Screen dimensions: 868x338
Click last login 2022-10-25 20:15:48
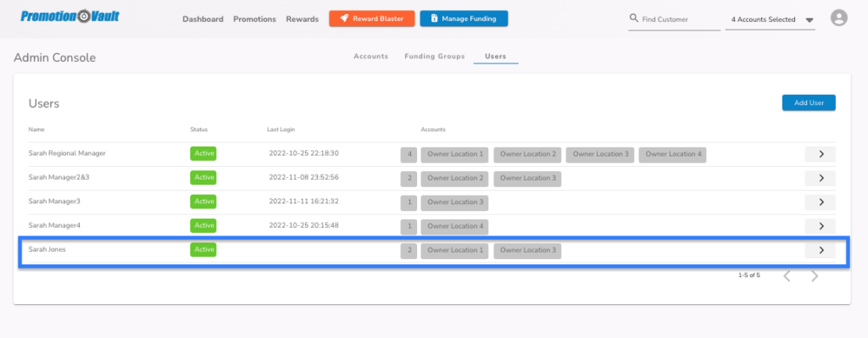pos(303,225)
